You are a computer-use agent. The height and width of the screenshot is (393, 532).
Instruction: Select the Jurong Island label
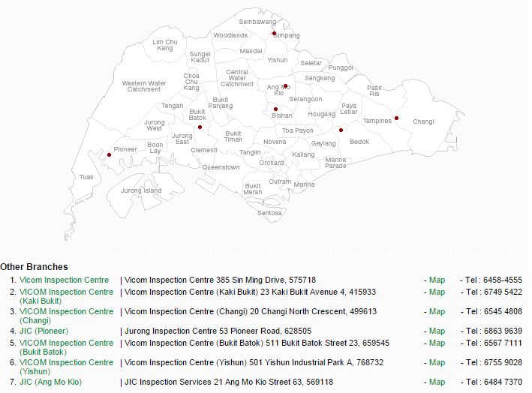point(141,190)
